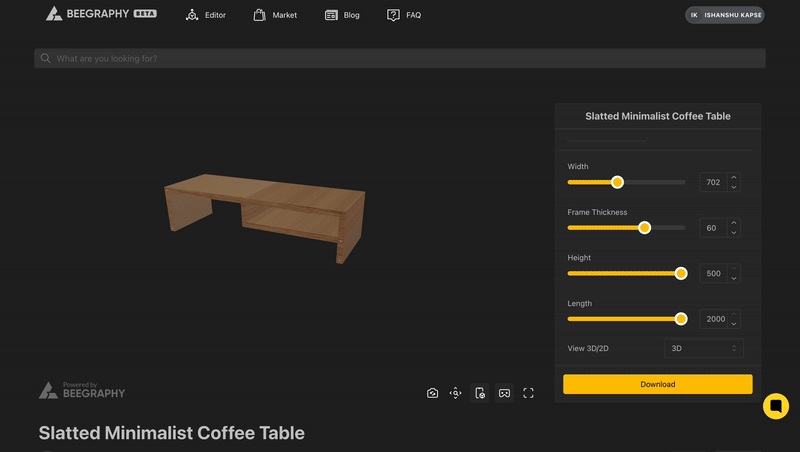Open the Editor page
800x452 pixels.
point(206,15)
